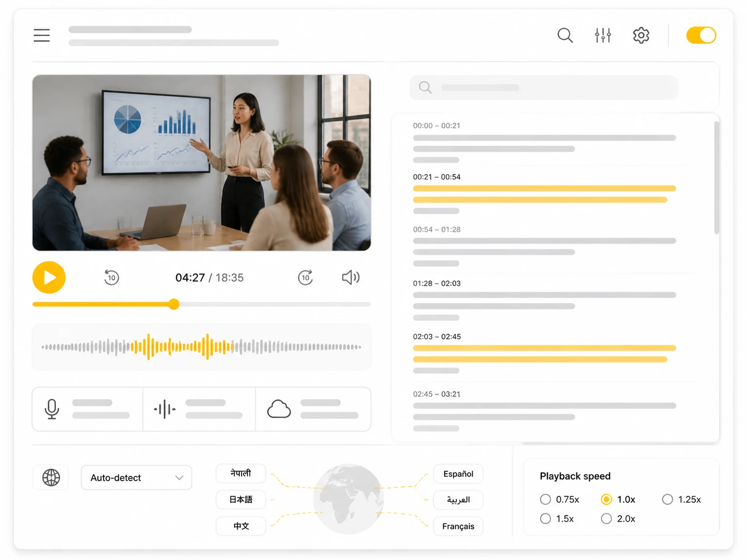Image resolution: width=747 pixels, height=560 pixels.
Task: Select 2.0x playback speed
Action: click(618, 519)
